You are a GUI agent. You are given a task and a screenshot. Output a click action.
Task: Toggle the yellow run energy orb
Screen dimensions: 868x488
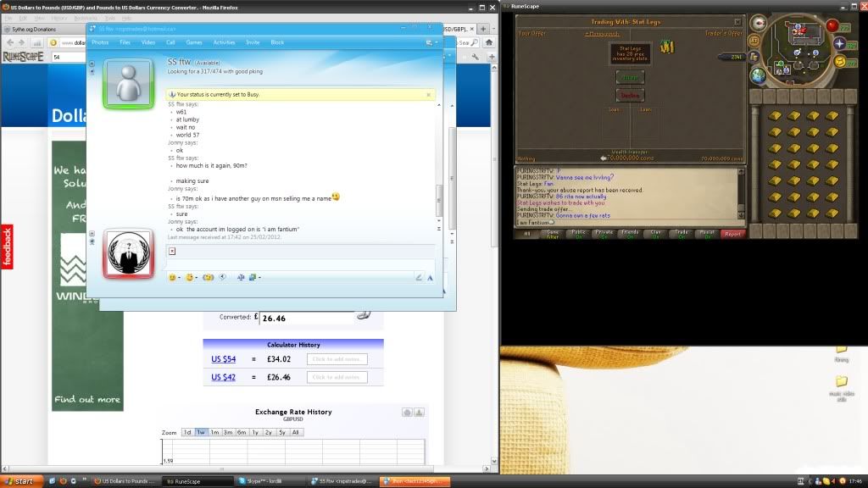click(x=840, y=61)
